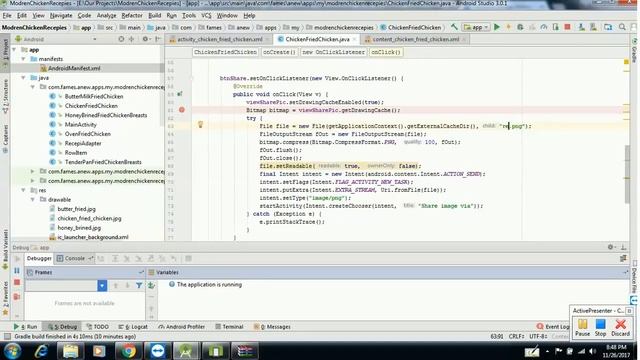Viewport: 640px width, 360px height.
Task: Collapse the drawable folder
Action: 33,200
